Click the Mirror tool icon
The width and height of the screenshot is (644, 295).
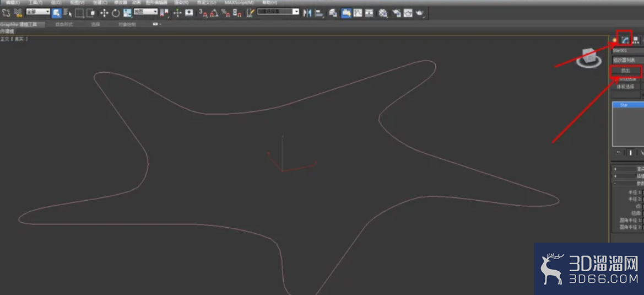tap(307, 13)
